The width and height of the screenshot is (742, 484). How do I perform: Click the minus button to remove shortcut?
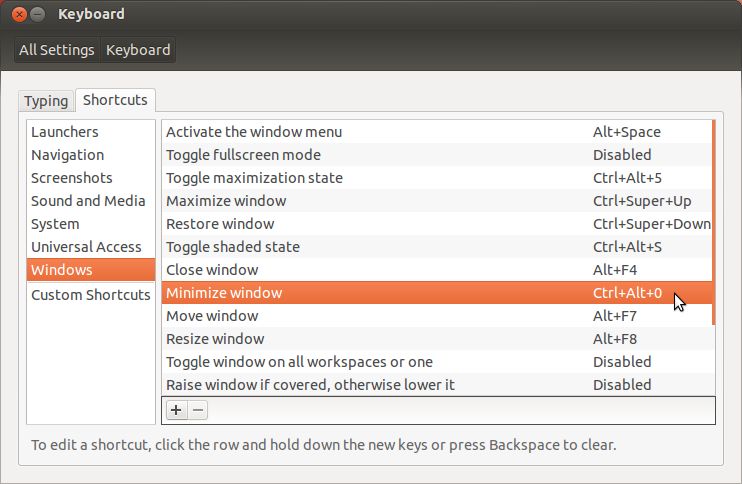pos(198,410)
